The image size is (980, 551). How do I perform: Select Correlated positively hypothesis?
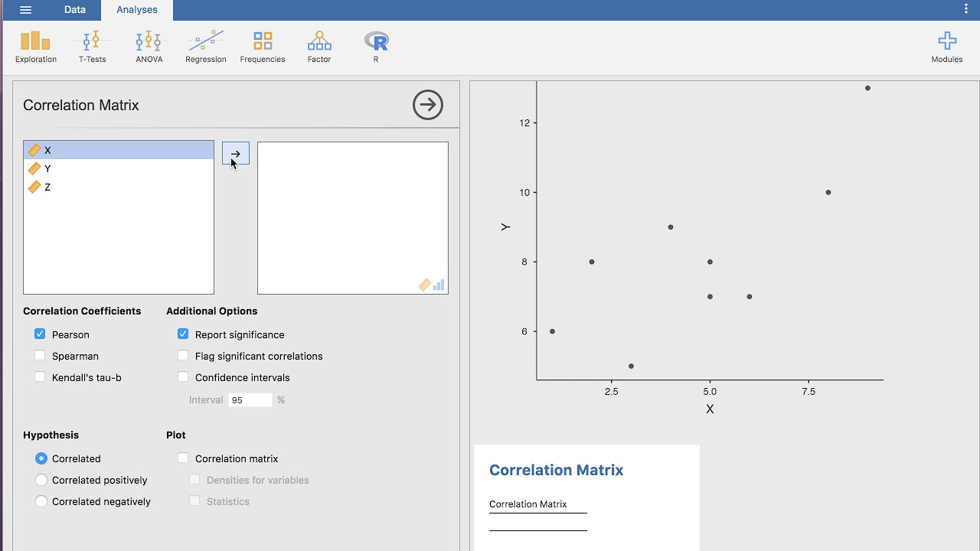pyautogui.click(x=41, y=480)
